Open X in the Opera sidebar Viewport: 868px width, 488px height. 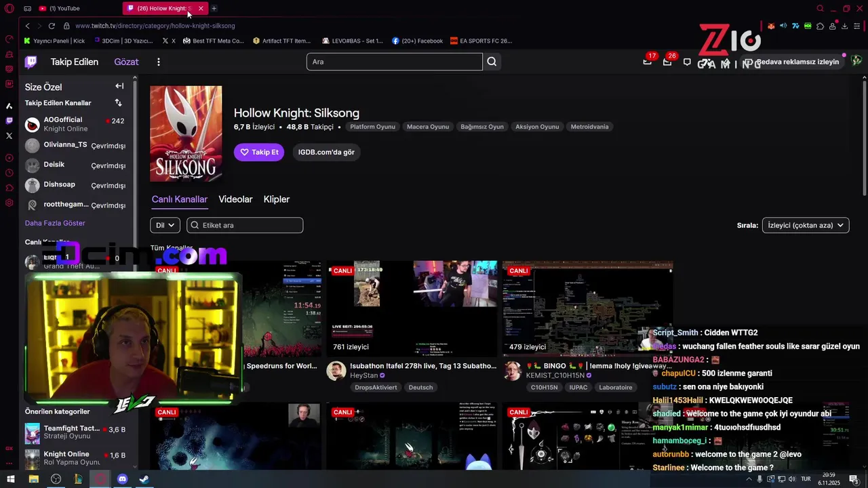tap(9, 136)
